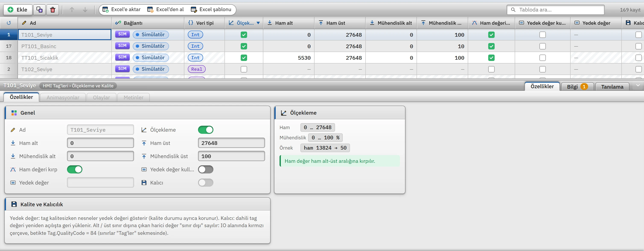Toggle the Kalıcı switch

[x=205, y=183]
